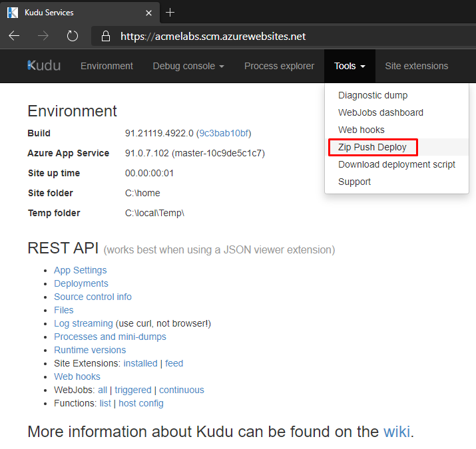Click the Kudu logo in the navbar
476x449 pixels.
[44, 66]
